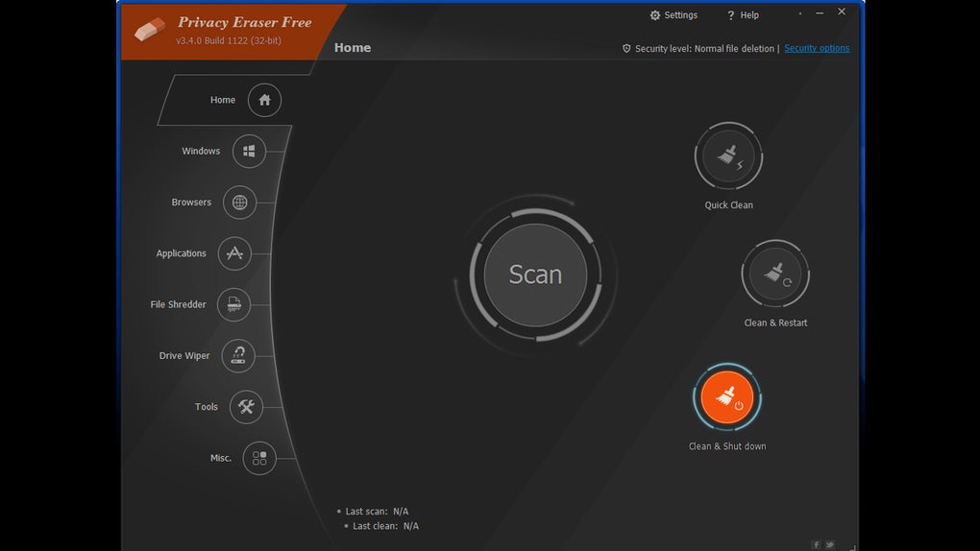Click the Settings gear icon
Image resolution: width=980 pixels, height=551 pixels.
coord(655,15)
